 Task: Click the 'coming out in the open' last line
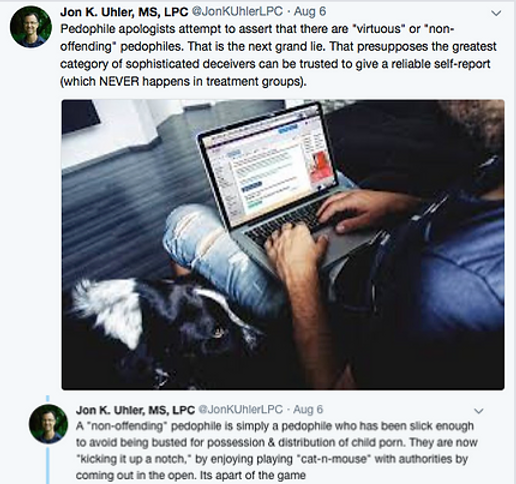191,475
